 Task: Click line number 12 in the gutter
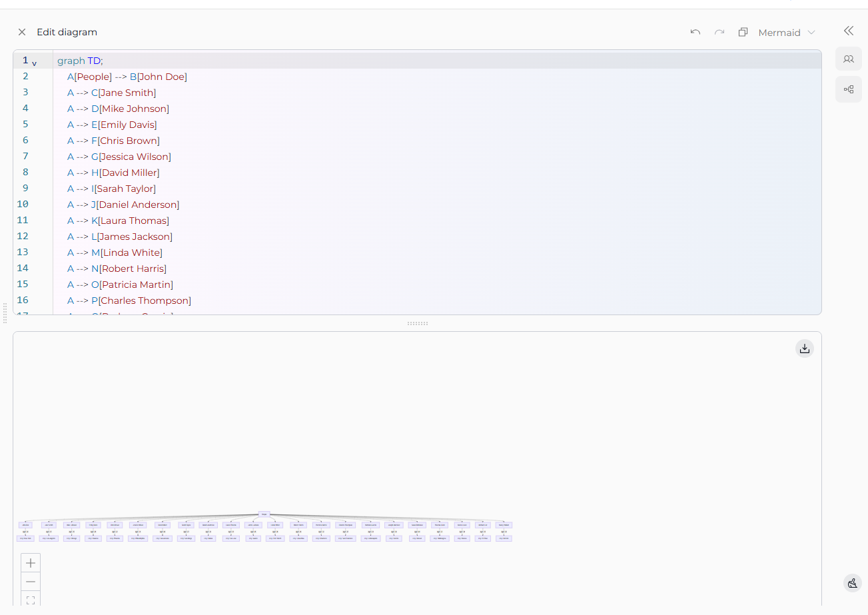pyautogui.click(x=23, y=236)
